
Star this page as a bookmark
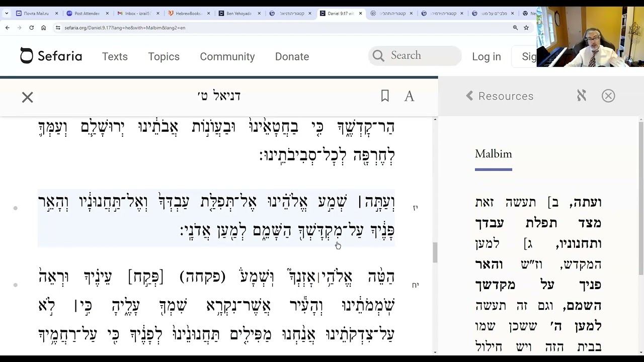coord(526,28)
